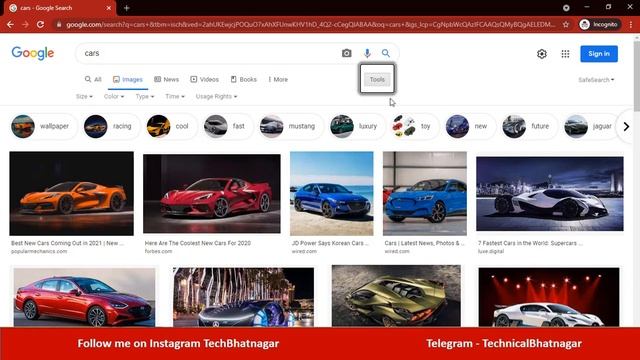Click 7 Fastest Cars in the World title
640x360 pixels.
point(530,243)
